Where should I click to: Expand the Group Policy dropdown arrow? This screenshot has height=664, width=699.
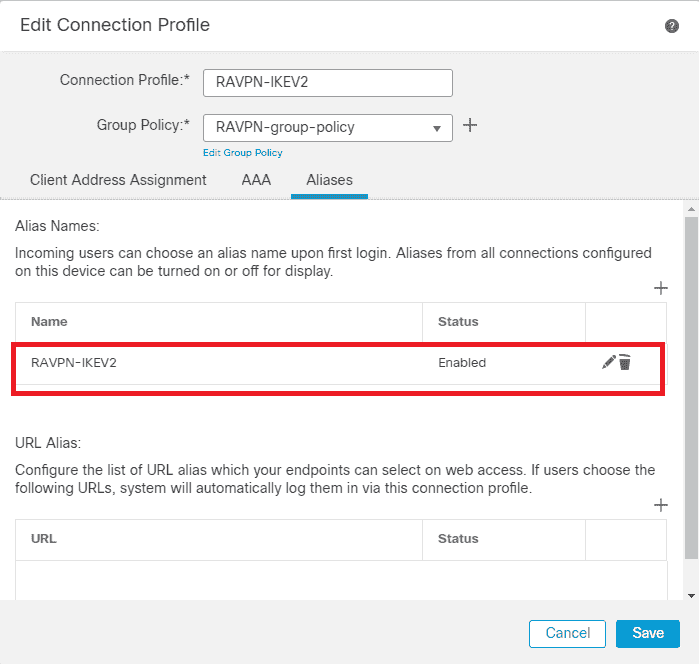coord(437,128)
